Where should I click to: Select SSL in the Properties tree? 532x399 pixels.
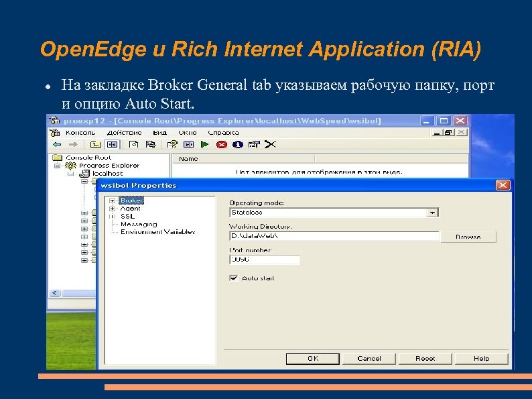point(127,217)
